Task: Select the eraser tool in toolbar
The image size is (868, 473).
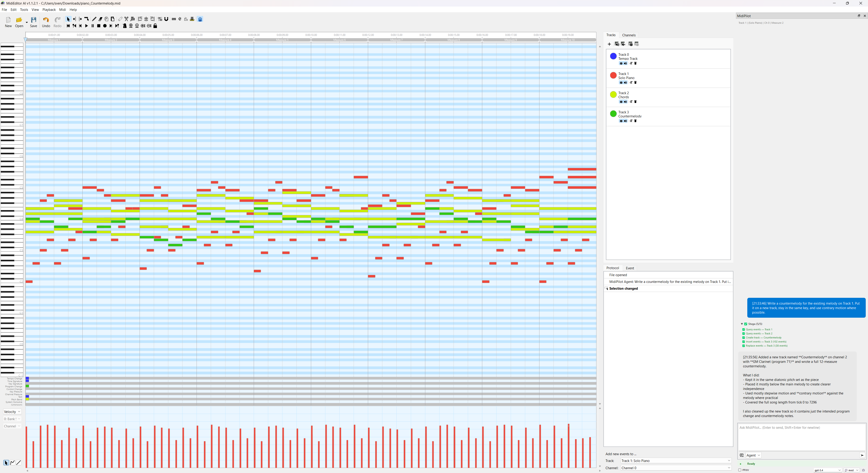Action: [x=100, y=19]
